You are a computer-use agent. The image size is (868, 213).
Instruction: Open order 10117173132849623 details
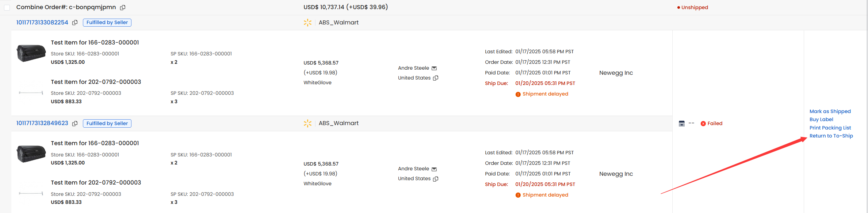tap(42, 123)
